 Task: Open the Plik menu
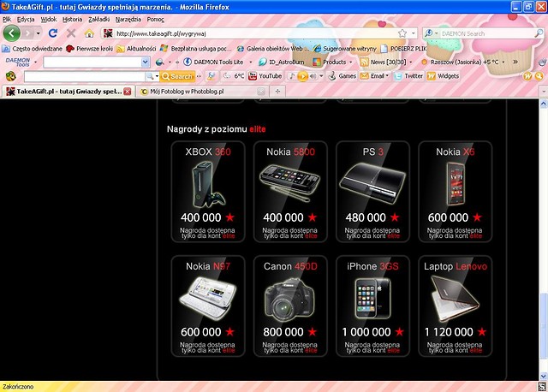(x=7, y=20)
